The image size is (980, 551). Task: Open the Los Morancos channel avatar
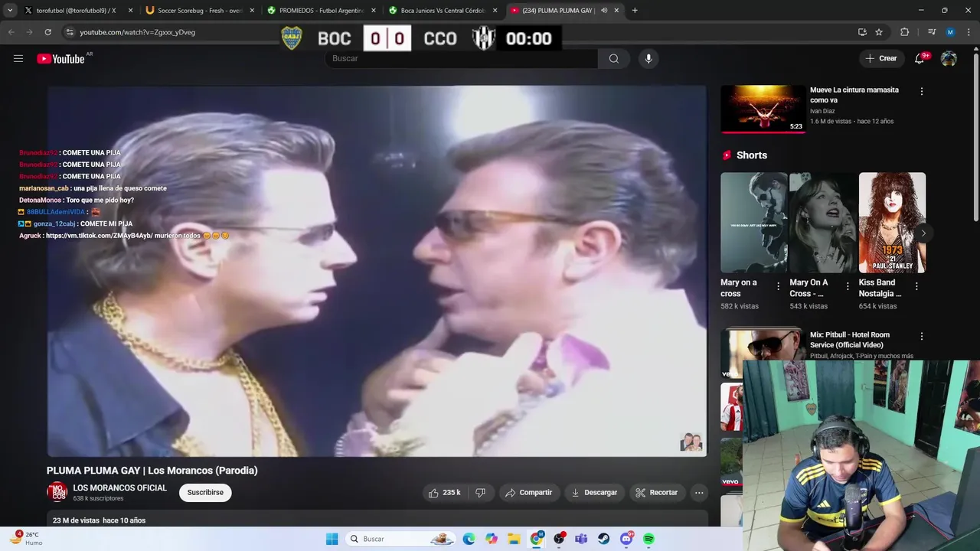[x=57, y=492]
